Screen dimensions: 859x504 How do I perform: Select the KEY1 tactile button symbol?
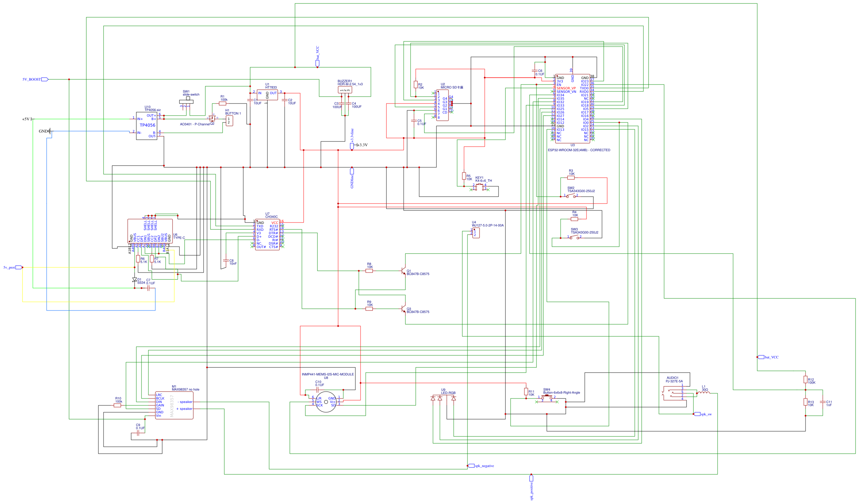click(480, 187)
